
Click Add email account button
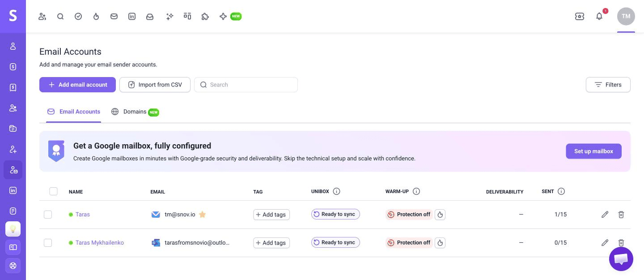pos(77,85)
